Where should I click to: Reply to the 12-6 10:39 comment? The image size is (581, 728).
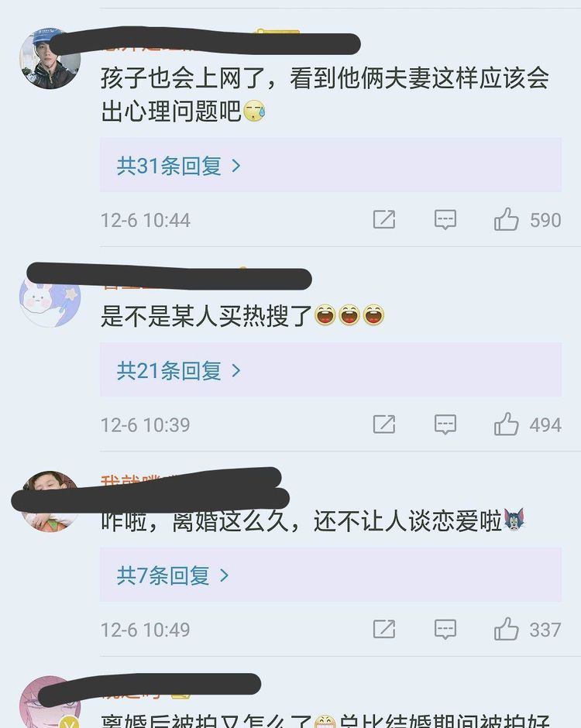(x=445, y=424)
